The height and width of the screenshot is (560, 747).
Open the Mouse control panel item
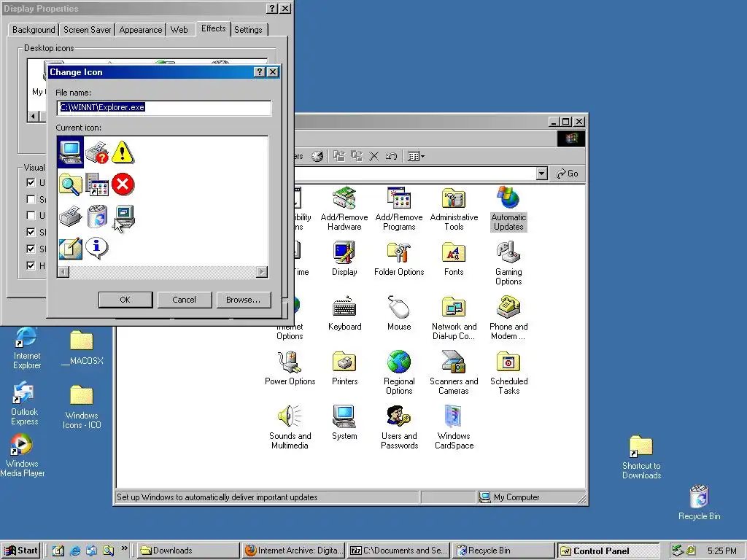point(399,314)
